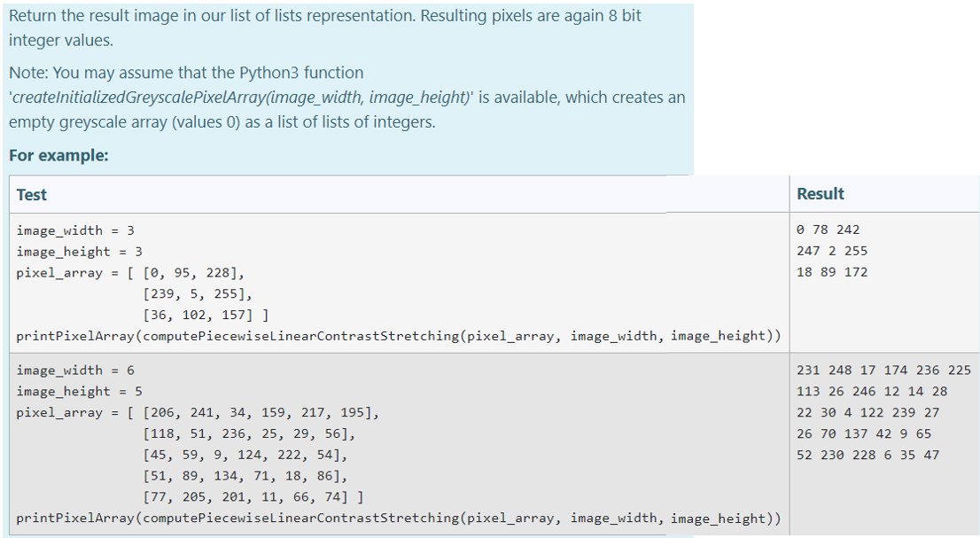Select the Result column header
Viewport: 980px width, 538px height.
pyautogui.click(x=821, y=194)
